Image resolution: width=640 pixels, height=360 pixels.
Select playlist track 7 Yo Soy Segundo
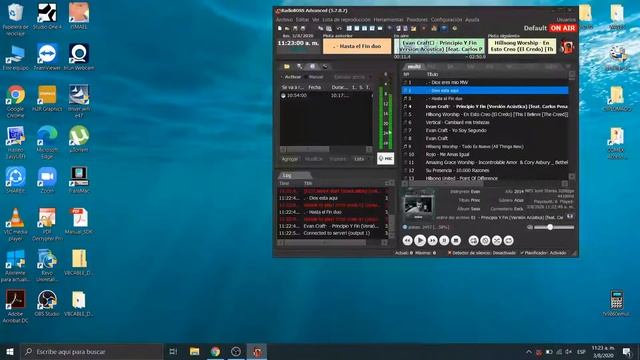(485, 130)
